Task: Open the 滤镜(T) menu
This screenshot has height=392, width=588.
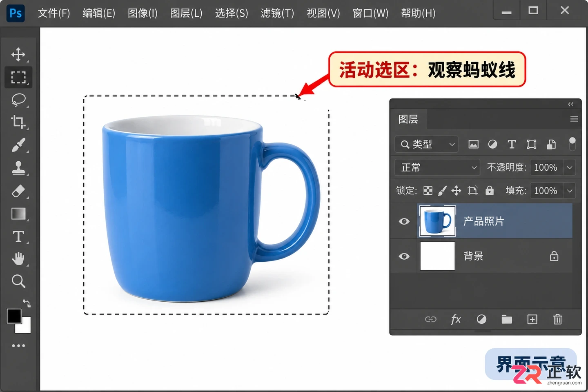Action: pos(277,13)
